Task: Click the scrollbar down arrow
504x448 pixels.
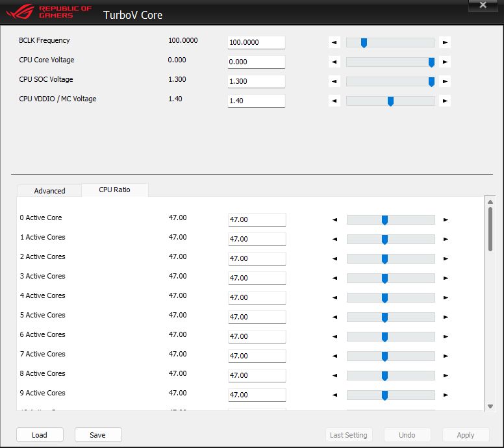Action: [490, 406]
